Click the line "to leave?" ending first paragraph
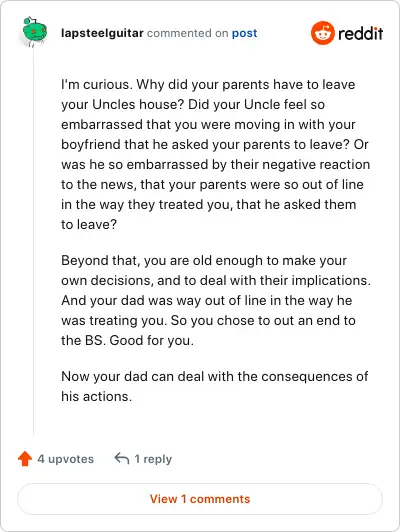Viewport: 400px width, 532px height. [x=89, y=224]
